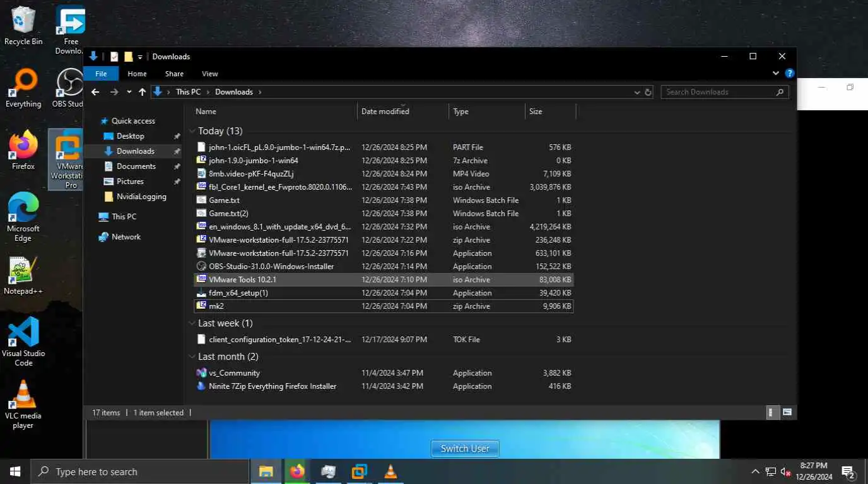
Task: Open the Everything desktop shortcut
Action: click(x=23, y=89)
